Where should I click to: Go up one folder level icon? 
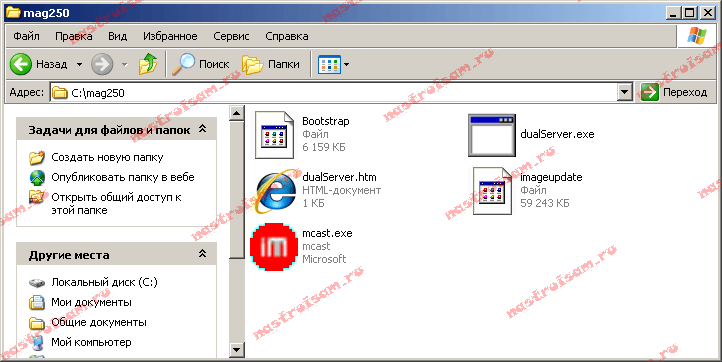(147, 64)
